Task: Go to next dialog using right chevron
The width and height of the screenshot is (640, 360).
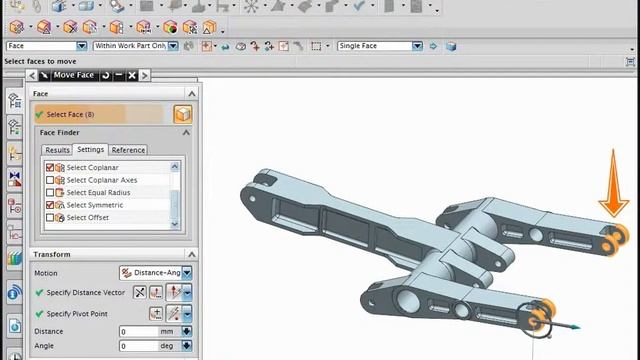Action: tap(144, 75)
